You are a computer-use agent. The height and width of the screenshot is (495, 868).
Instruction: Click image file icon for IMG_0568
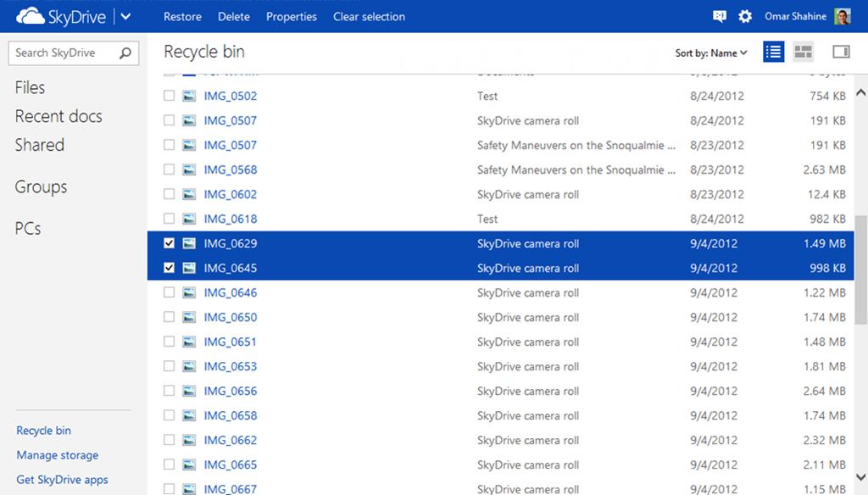tap(189, 170)
